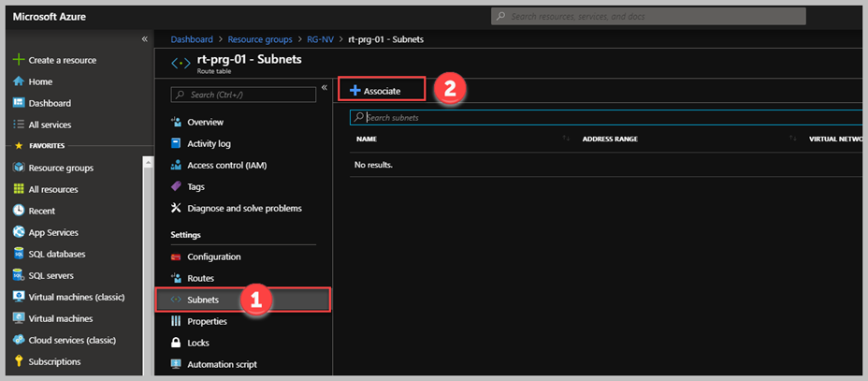The height and width of the screenshot is (381, 868).
Task: Click the NAME column header
Action: (366, 139)
